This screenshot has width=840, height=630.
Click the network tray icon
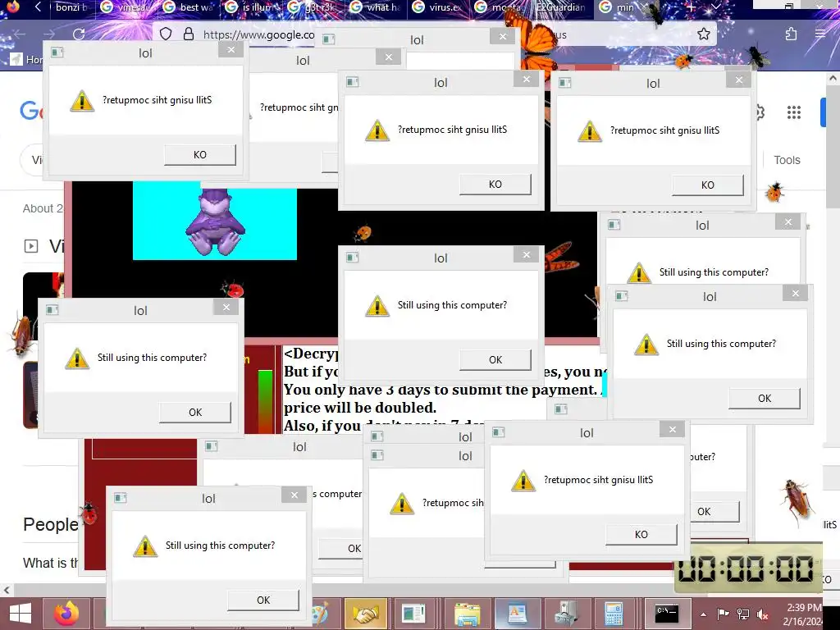742,614
